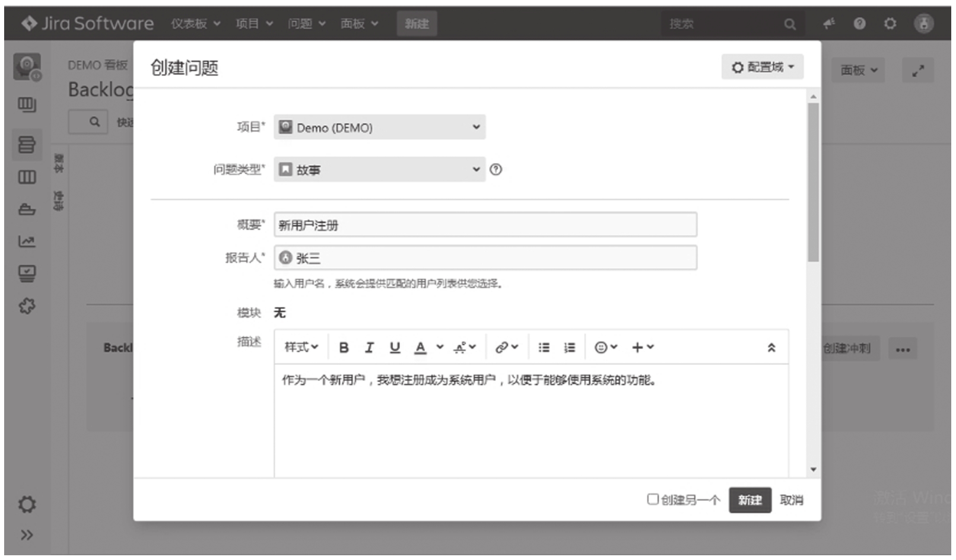The image size is (956, 560).
Task: Open the active sprints columns icon
Action: tap(27, 177)
